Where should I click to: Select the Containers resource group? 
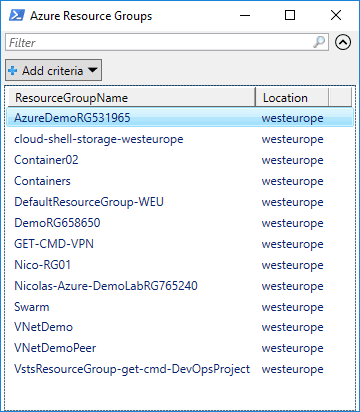pos(180,181)
